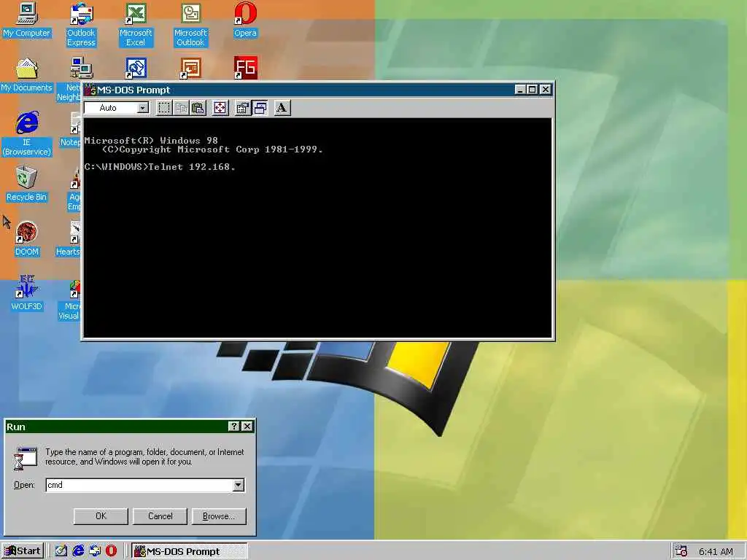This screenshot has width=747, height=560.
Task: Select the Outlook Express desktop icon
Action: pos(81,25)
